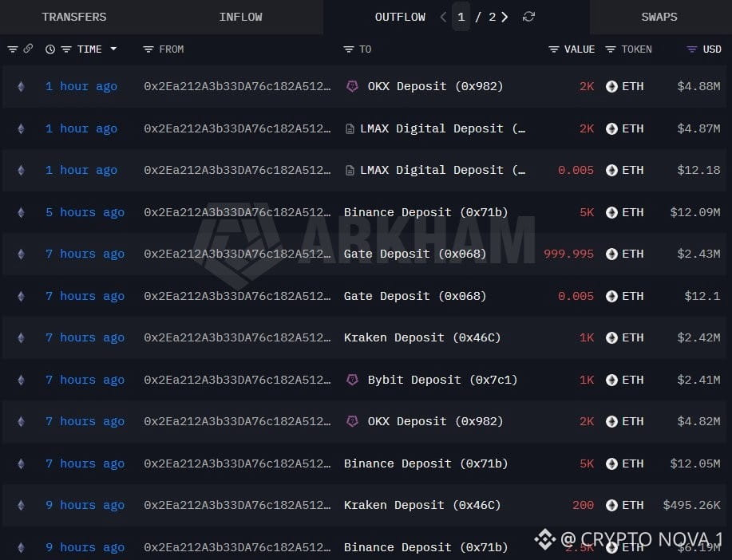Open Bybit Deposit (0x7c1) entity

[442, 380]
